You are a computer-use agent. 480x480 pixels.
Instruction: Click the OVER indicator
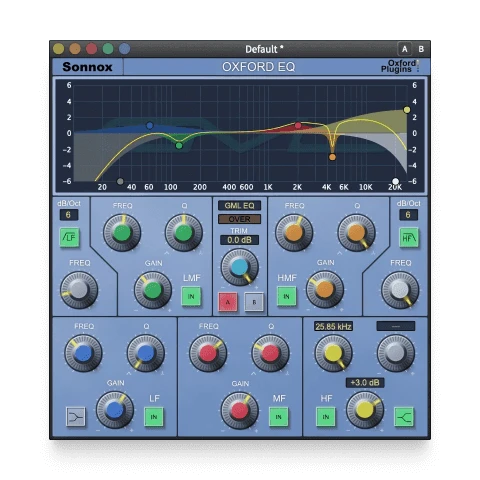pos(239,219)
